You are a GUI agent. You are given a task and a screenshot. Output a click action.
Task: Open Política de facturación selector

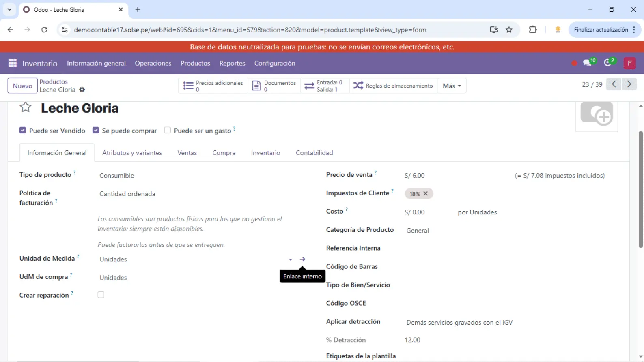(x=202, y=194)
